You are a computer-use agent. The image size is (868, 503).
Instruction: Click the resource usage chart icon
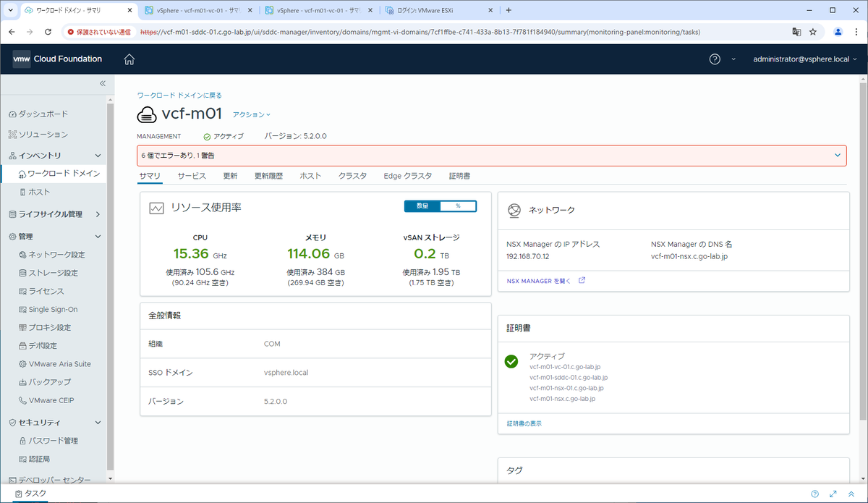point(157,208)
